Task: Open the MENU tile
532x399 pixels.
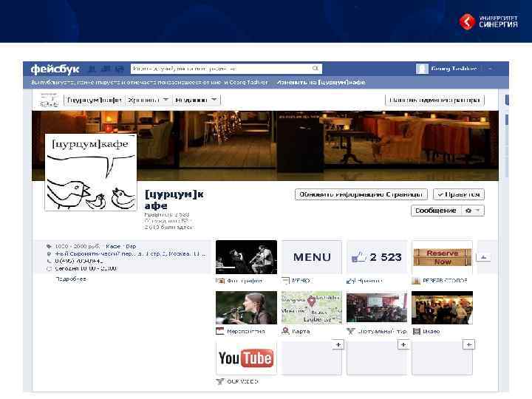Action: pyautogui.click(x=312, y=257)
